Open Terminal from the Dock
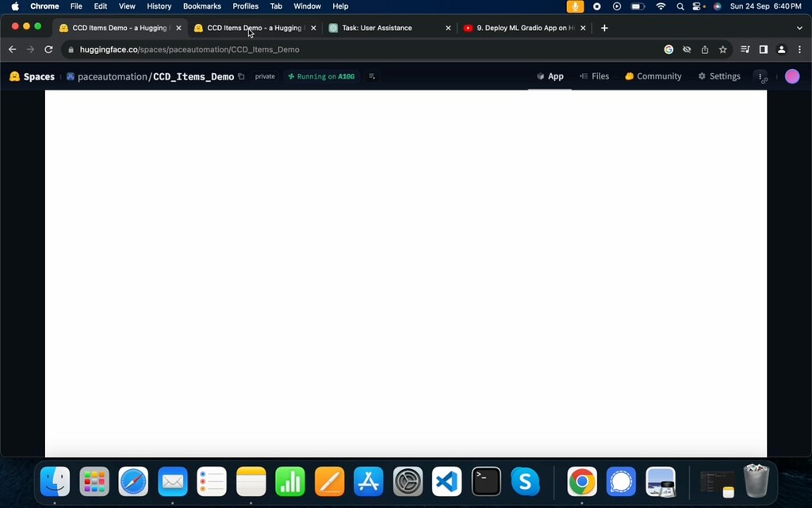 [485, 481]
